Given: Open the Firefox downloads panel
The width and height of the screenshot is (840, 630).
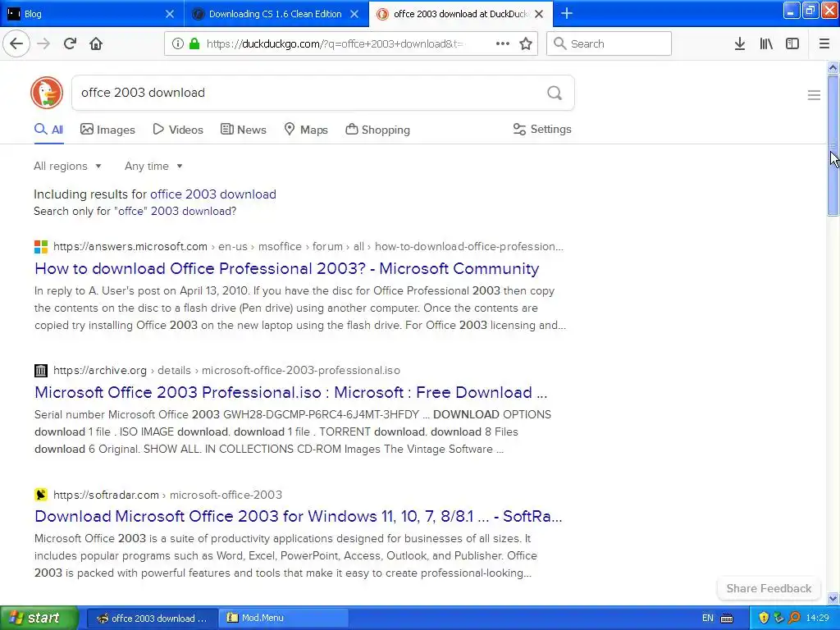Looking at the screenshot, I should point(740,43).
